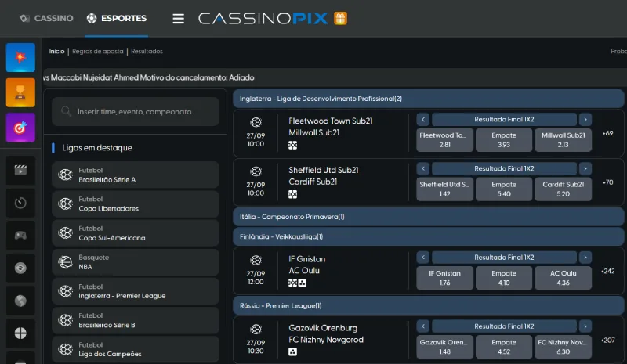Click soccer ball icon of Gazovik Orenburg match
This screenshot has width=627, height=364.
(256, 330)
